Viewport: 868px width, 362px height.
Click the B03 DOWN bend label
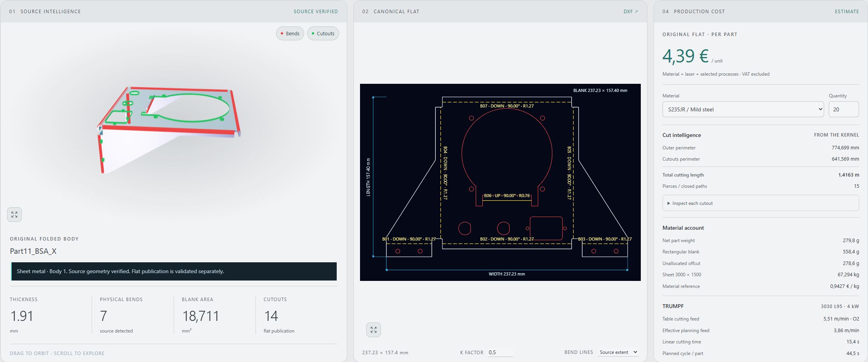coord(605,239)
